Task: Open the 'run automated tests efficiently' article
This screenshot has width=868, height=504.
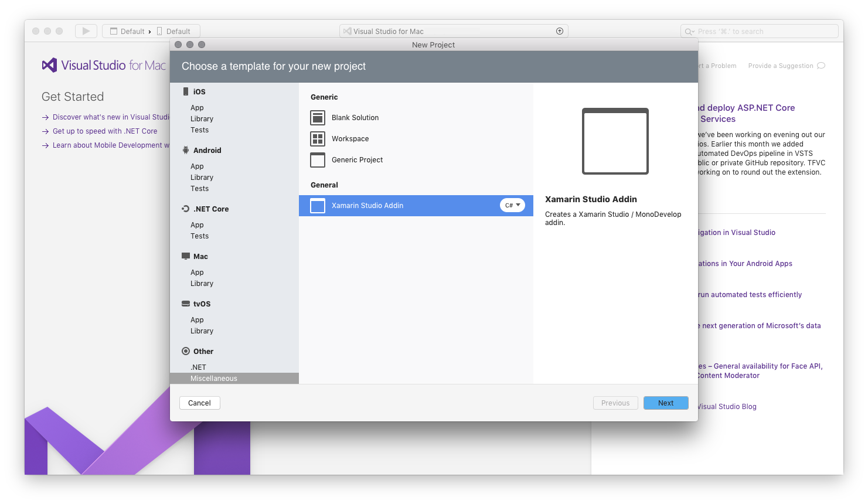Action: (750, 295)
